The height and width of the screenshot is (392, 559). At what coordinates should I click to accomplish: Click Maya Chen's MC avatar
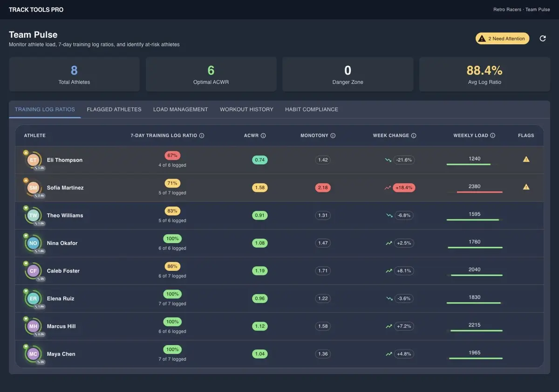(33, 354)
